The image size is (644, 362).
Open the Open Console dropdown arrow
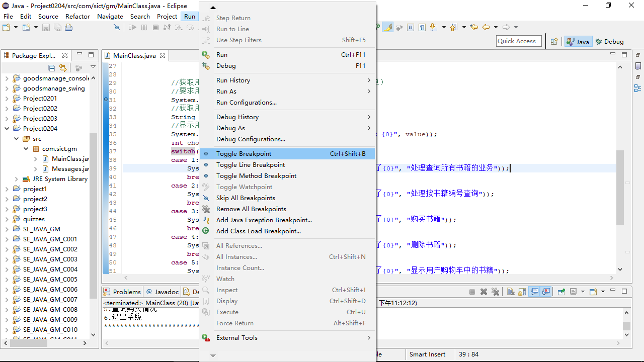coord(603,292)
